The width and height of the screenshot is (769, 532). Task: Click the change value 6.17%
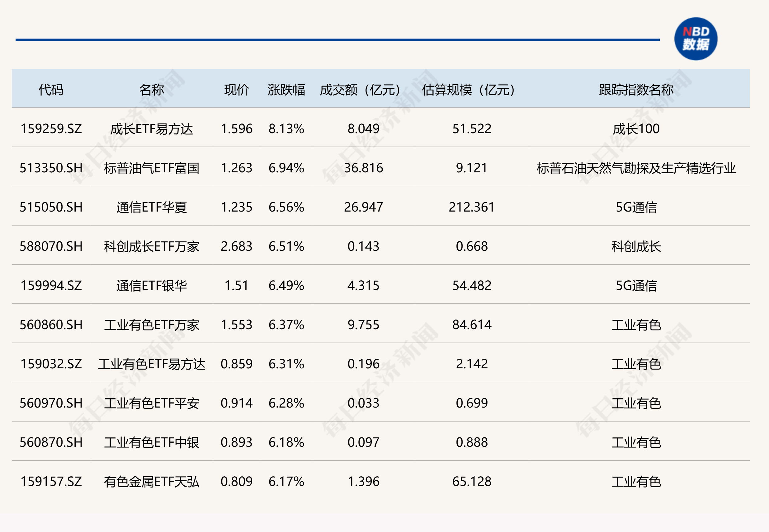286,482
